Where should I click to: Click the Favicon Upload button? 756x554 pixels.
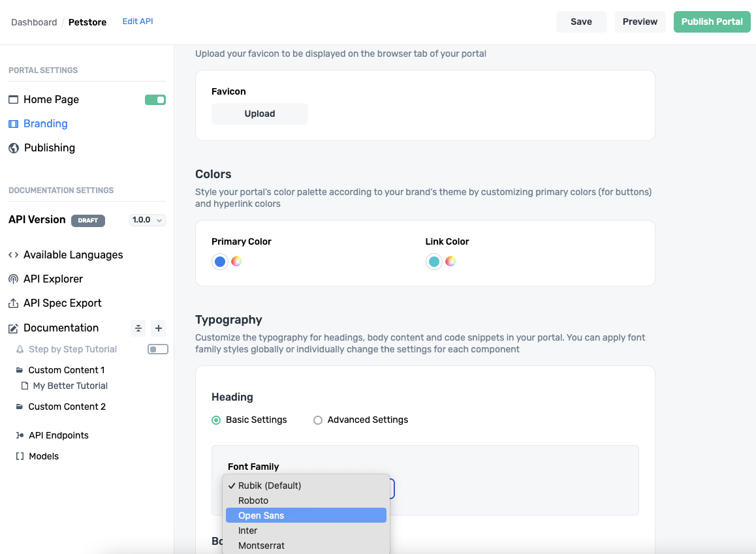click(x=259, y=114)
